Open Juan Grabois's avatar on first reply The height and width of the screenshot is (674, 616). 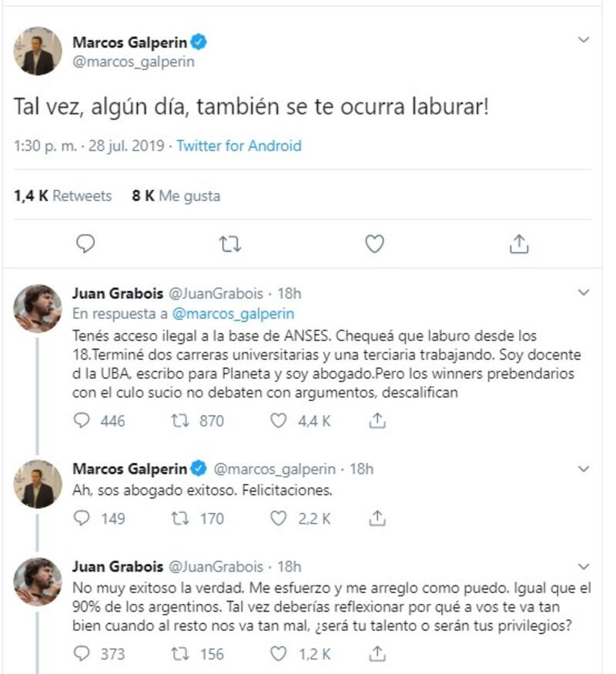point(38,308)
